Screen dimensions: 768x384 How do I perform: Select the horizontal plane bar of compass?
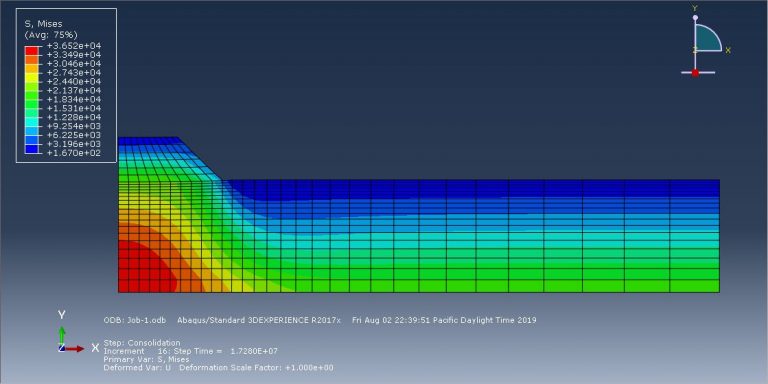698,72
